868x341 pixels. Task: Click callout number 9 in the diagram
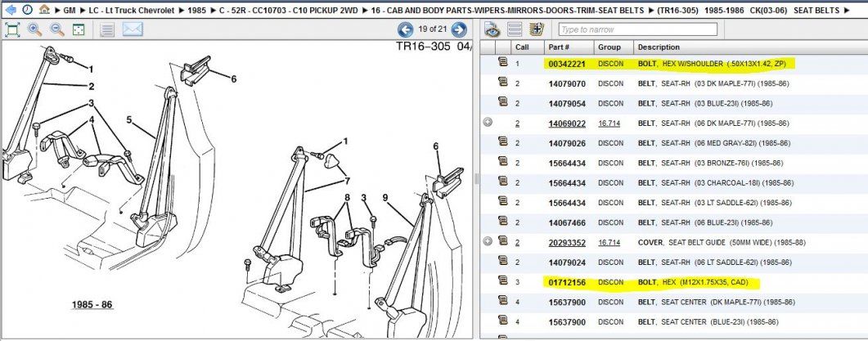click(385, 196)
